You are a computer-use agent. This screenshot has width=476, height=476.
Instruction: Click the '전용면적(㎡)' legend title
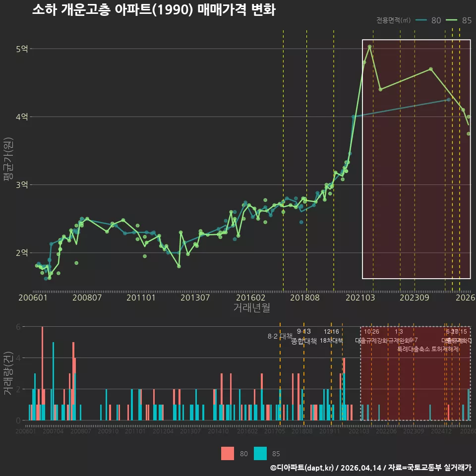tap(393, 20)
